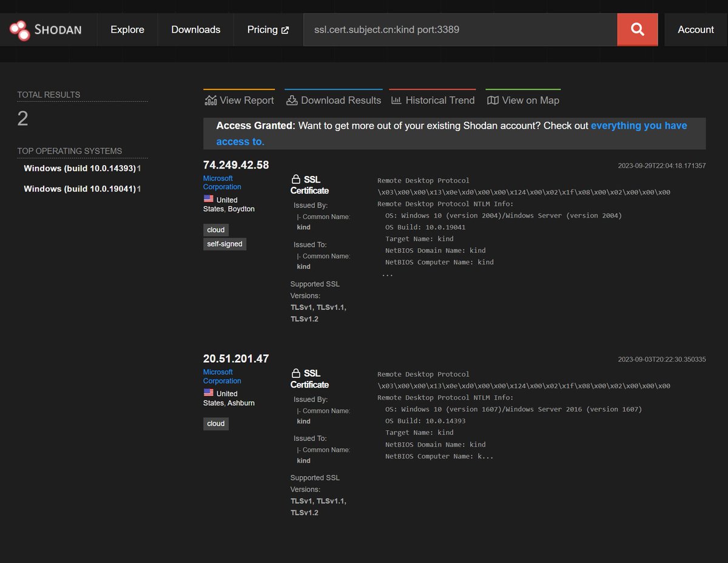Viewport: 728px width, 563px height.
Task: Open the Pricing page
Action: (x=268, y=30)
